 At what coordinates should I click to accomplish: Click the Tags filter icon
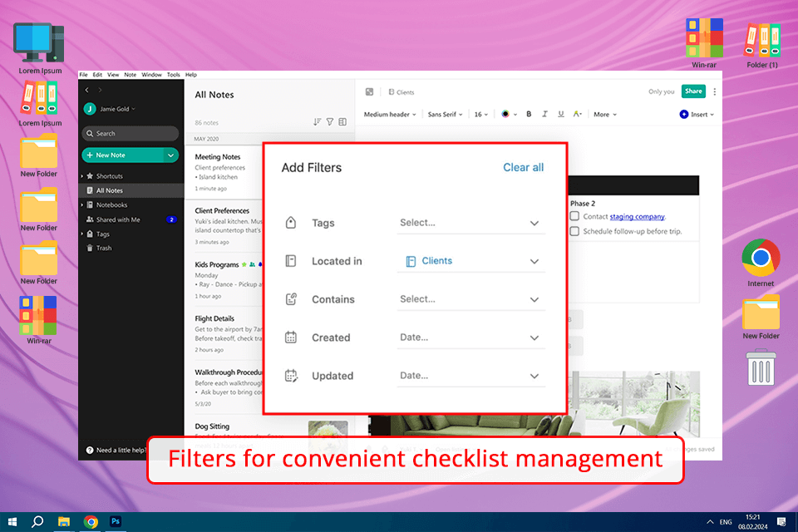[291, 223]
